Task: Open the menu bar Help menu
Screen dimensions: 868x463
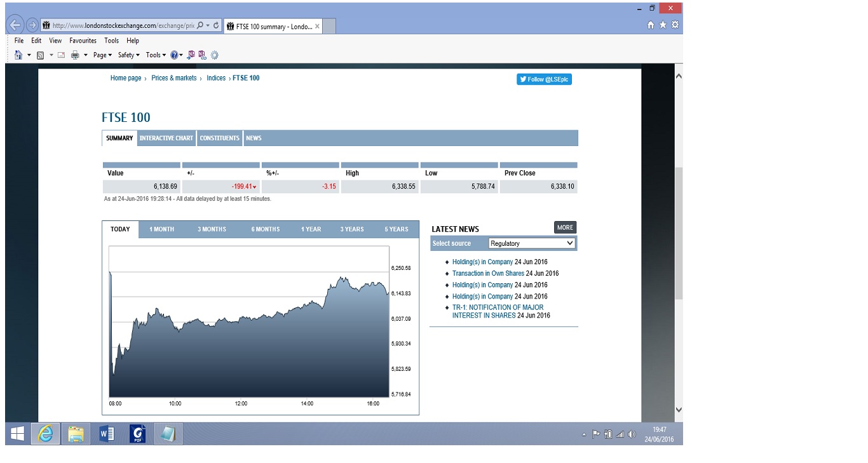Action: coord(133,41)
